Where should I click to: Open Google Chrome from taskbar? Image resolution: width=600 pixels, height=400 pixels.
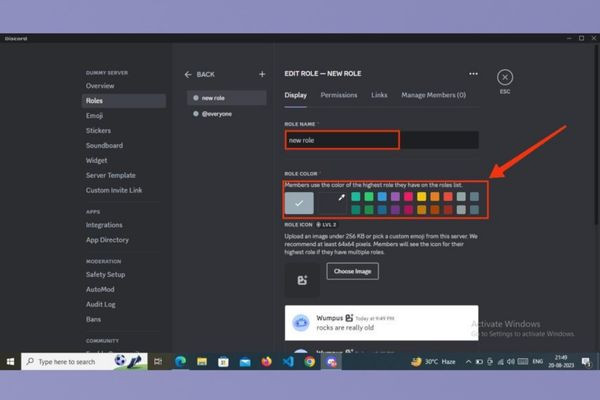pyautogui.click(x=310, y=361)
